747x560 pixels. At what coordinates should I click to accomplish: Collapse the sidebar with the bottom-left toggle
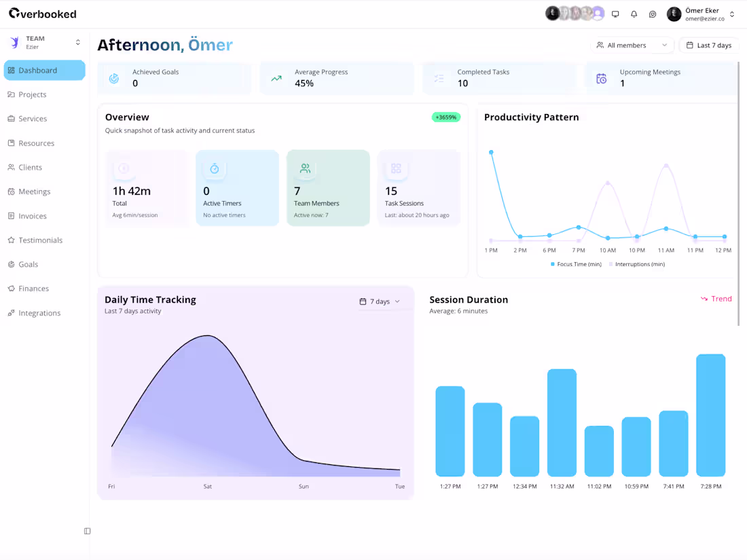coord(87,531)
